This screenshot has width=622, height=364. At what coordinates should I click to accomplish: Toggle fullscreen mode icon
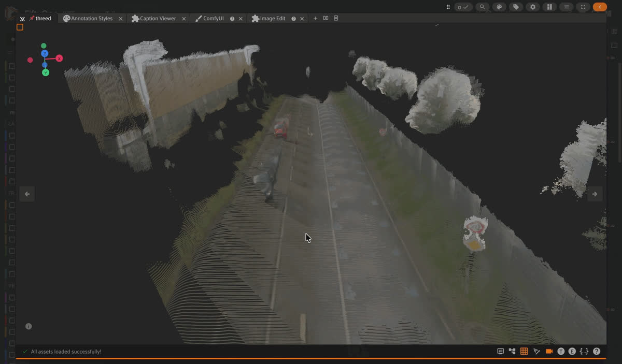(583, 7)
